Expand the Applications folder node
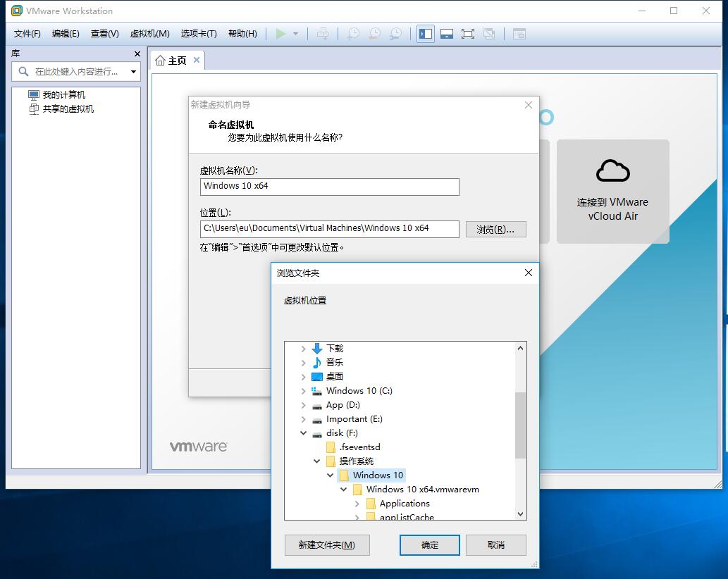Viewport: 728px width, 579px height. coord(357,504)
